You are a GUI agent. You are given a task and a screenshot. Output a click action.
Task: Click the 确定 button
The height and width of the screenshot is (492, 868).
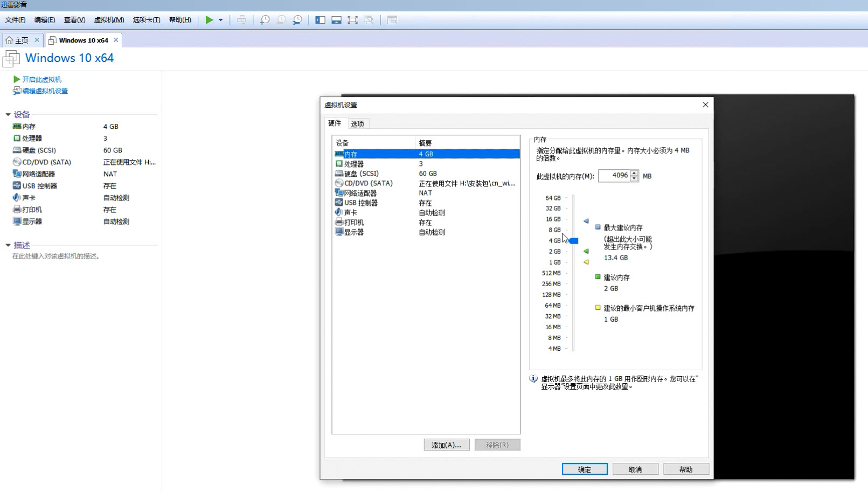point(585,469)
